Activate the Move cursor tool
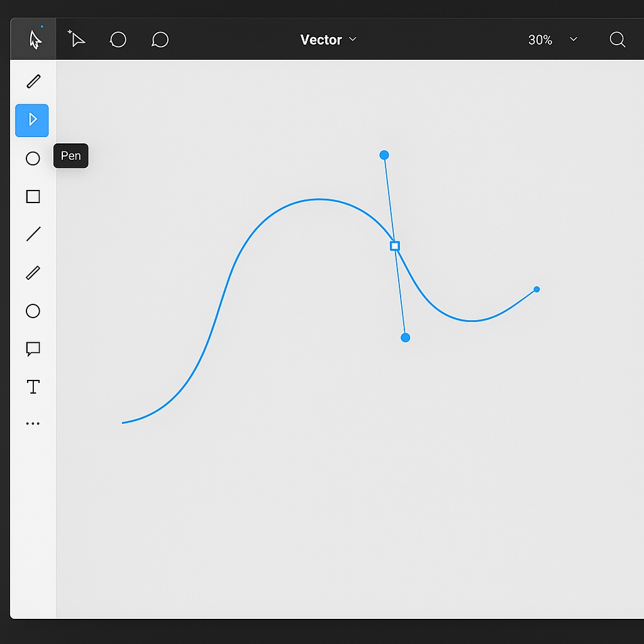The width and height of the screenshot is (644, 644). tap(33, 39)
